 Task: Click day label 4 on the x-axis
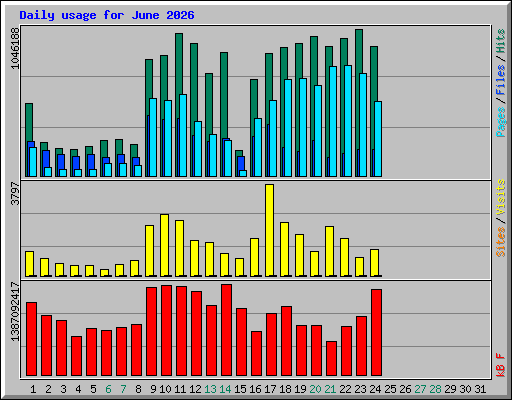pyautogui.click(x=78, y=389)
